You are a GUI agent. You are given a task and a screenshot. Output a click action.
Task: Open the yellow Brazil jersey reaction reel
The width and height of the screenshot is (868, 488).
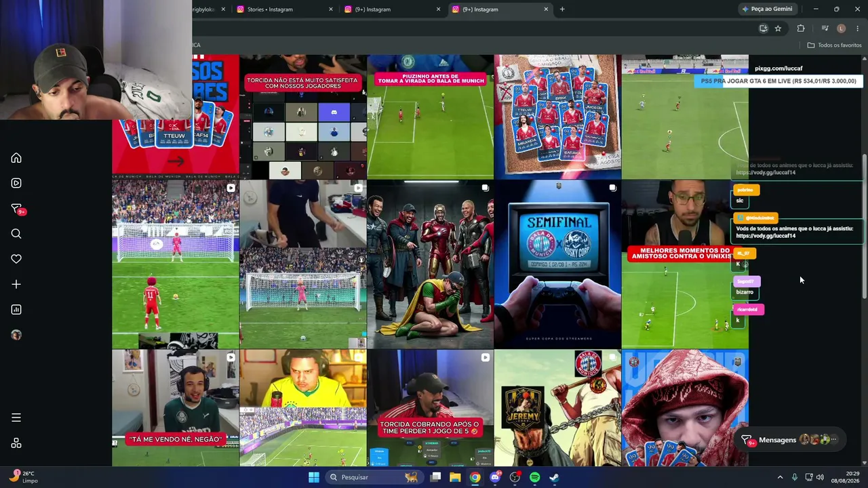303,408
